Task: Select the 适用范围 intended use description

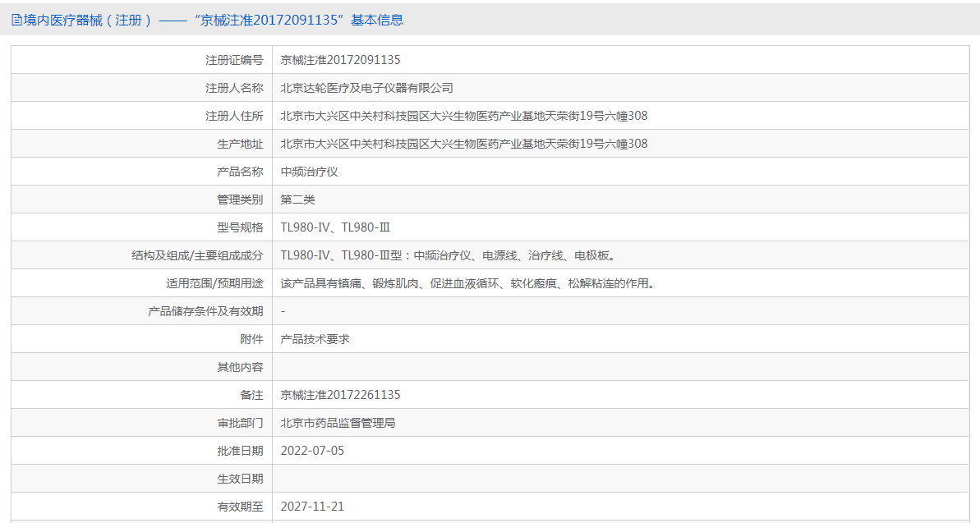Action: (469, 283)
